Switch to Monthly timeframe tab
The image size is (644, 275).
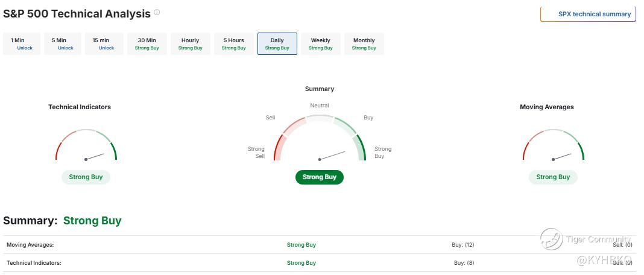364,43
